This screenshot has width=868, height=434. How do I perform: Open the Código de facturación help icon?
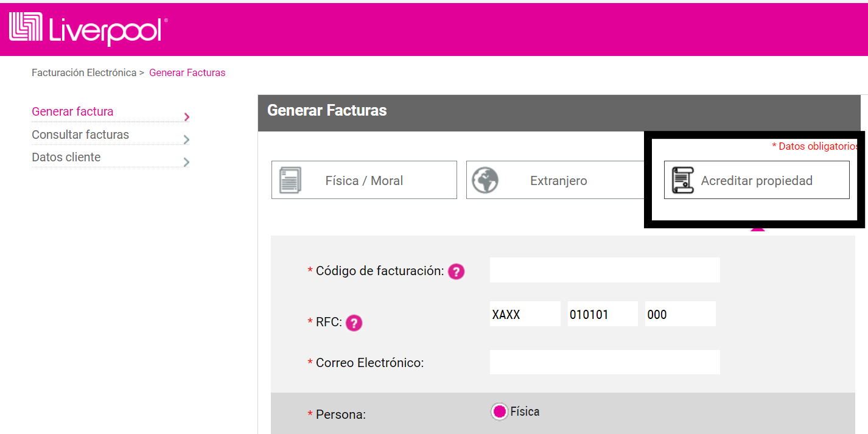point(457,271)
